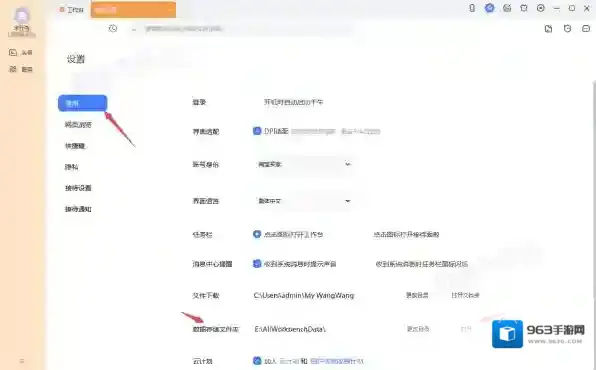This screenshot has width=596, height=370.
Task: Click the round settings target icon in the title bar
Action: tap(541, 8)
